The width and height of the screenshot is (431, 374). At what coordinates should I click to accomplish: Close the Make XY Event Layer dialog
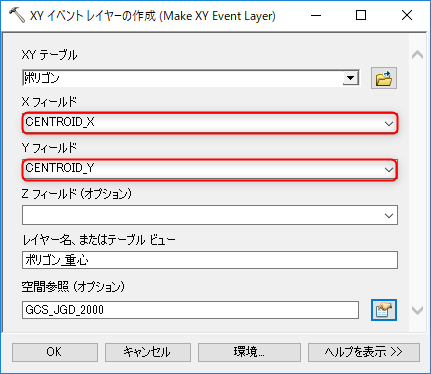tap(407, 15)
